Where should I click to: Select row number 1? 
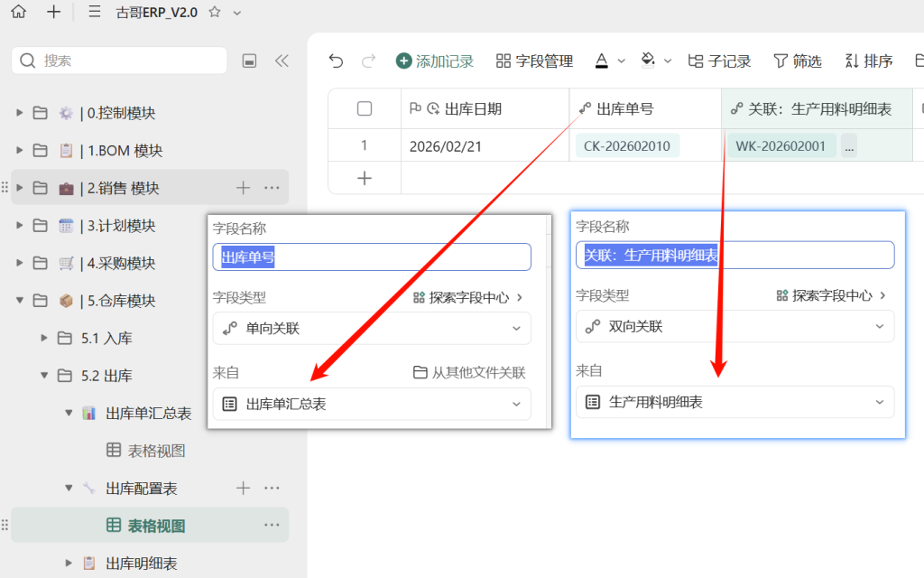[365, 145]
